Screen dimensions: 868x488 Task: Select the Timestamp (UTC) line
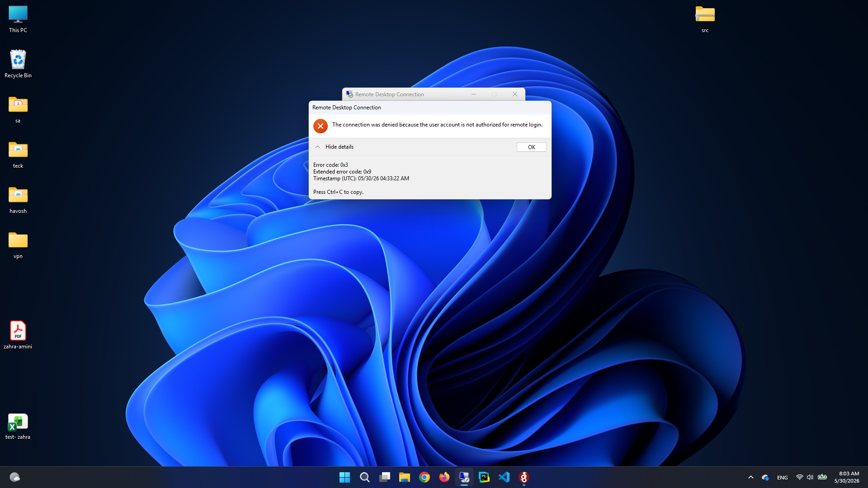tap(361, 178)
